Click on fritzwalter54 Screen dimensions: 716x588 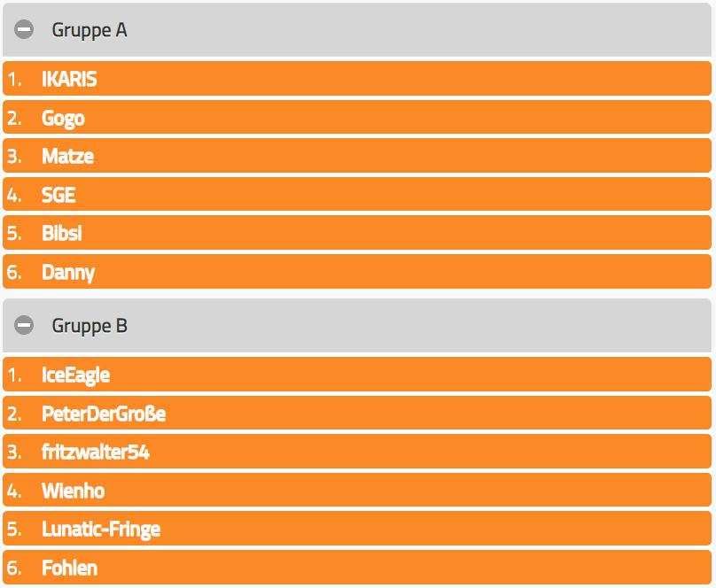pyautogui.click(x=96, y=453)
